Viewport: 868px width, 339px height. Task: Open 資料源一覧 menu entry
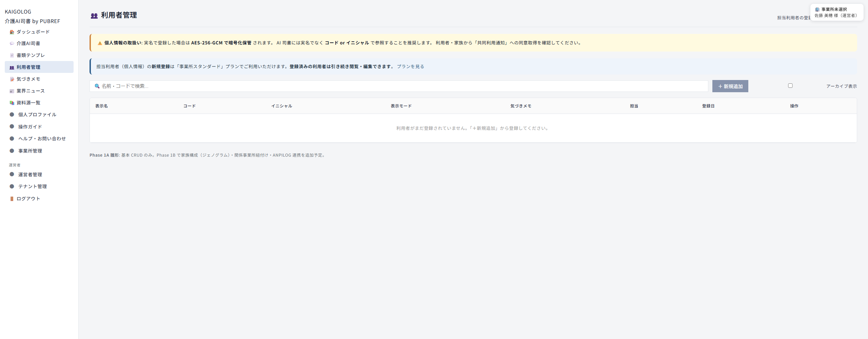[x=39, y=103]
